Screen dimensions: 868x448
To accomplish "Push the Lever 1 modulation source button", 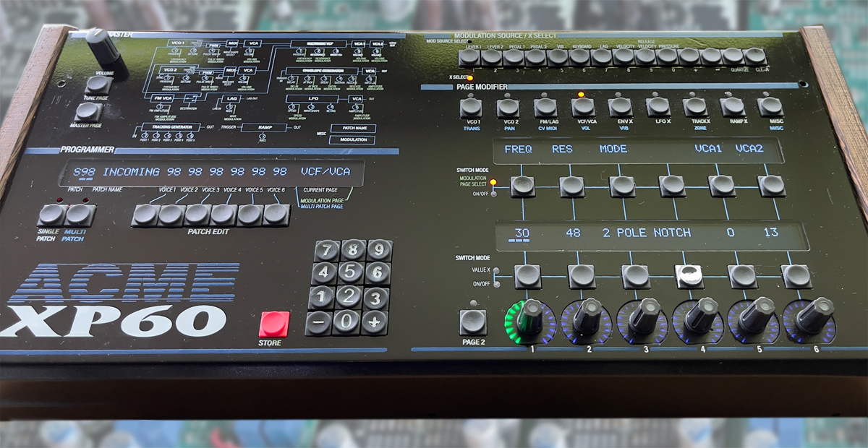I will click(x=469, y=56).
